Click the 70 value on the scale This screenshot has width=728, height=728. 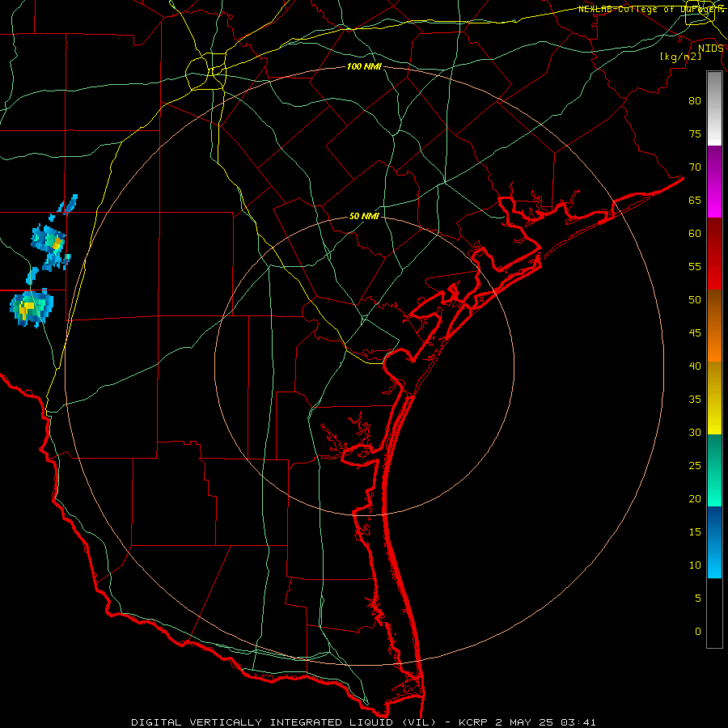695,167
